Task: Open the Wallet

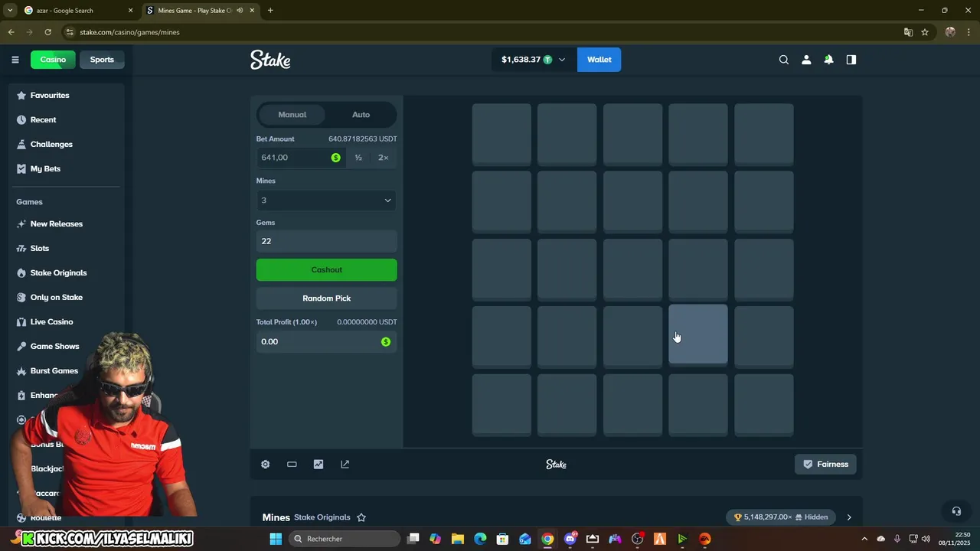Action: (x=599, y=60)
